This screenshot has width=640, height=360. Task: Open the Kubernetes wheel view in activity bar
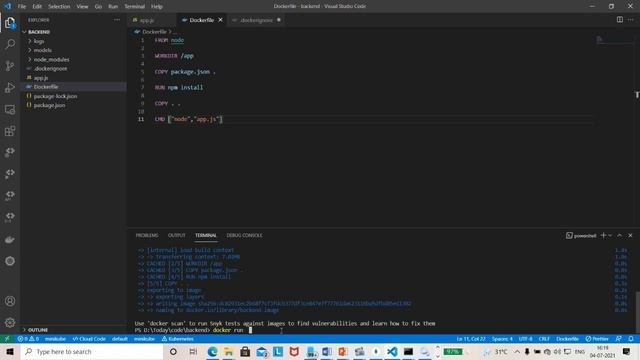[10, 261]
